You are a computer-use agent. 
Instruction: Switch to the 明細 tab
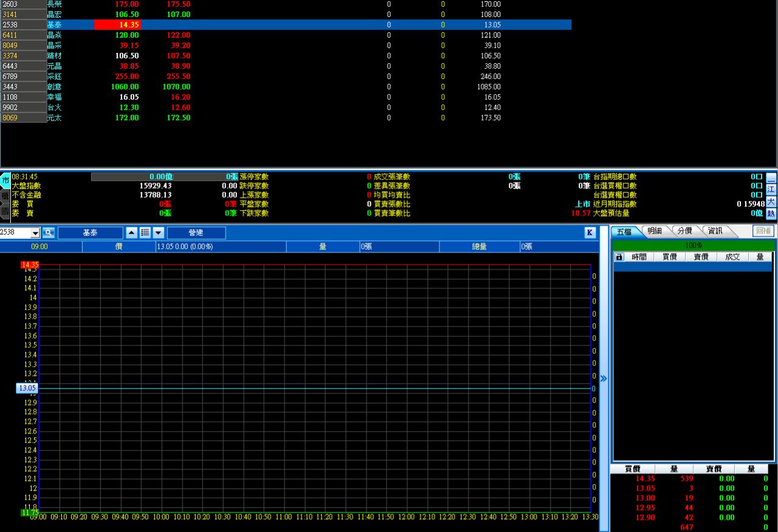coord(655,231)
